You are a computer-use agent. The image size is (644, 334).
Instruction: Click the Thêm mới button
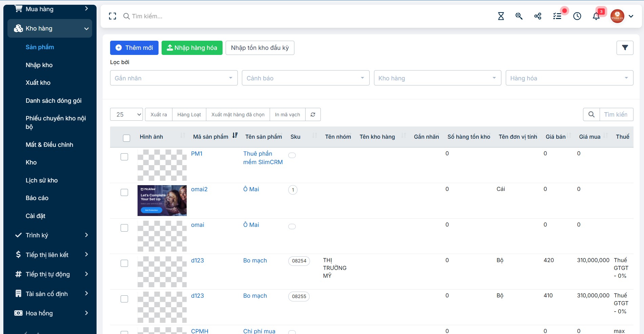134,48
